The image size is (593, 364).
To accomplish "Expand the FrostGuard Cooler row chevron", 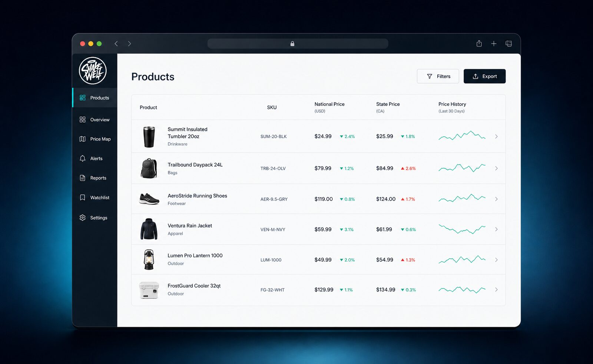I will tap(496, 290).
